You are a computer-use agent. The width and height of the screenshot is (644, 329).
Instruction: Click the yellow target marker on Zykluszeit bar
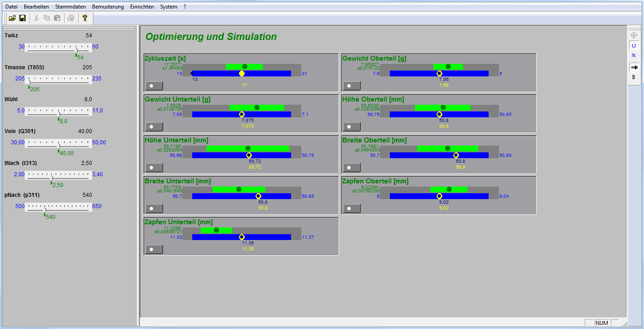click(242, 73)
